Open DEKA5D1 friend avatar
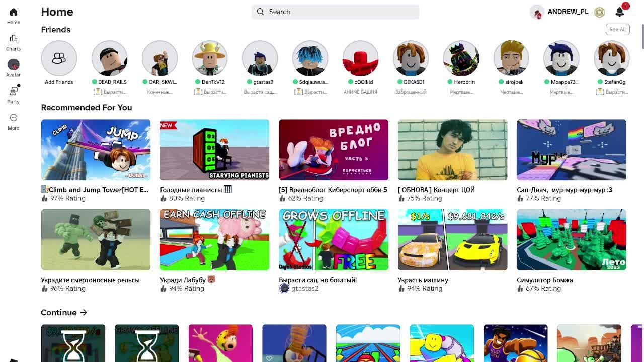Viewport: 644px width, 362px height. (411, 58)
